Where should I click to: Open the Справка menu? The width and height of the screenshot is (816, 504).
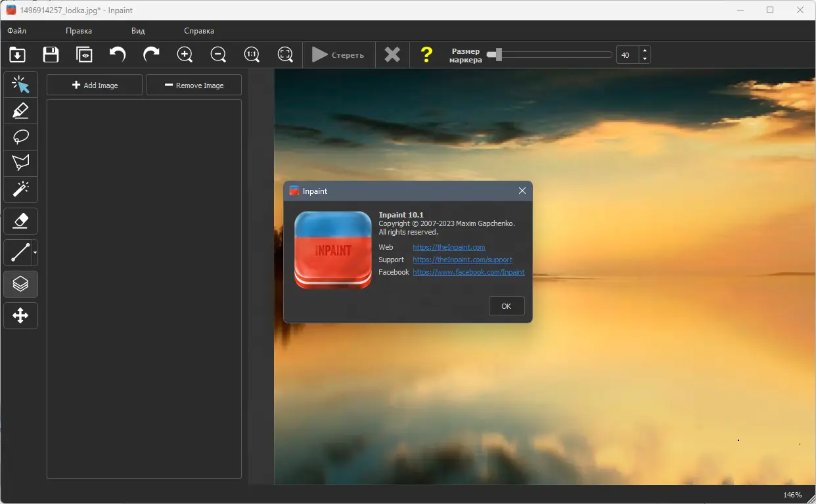[198, 31]
